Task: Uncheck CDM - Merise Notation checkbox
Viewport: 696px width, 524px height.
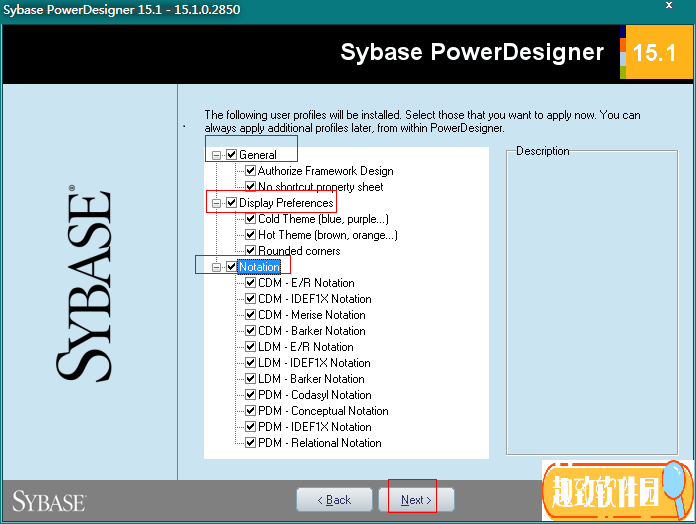Action: click(250, 314)
